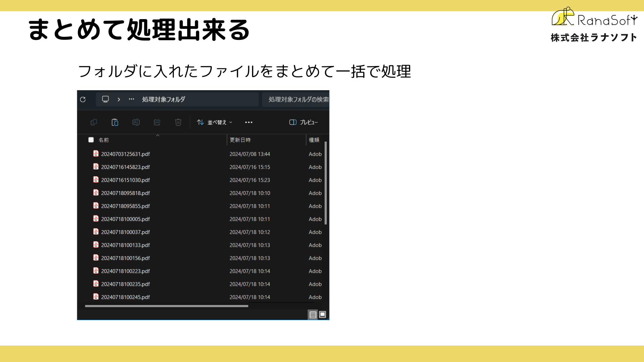Sort by the 名前 column header
Screen dimensions: 644x362
pyautogui.click(x=104, y=140)
